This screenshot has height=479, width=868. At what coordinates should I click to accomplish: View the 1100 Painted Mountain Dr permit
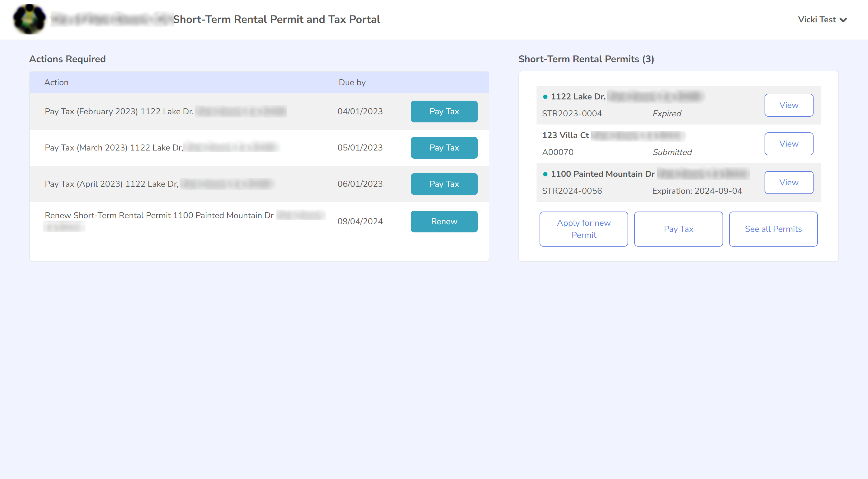click(x=788, y=183)
